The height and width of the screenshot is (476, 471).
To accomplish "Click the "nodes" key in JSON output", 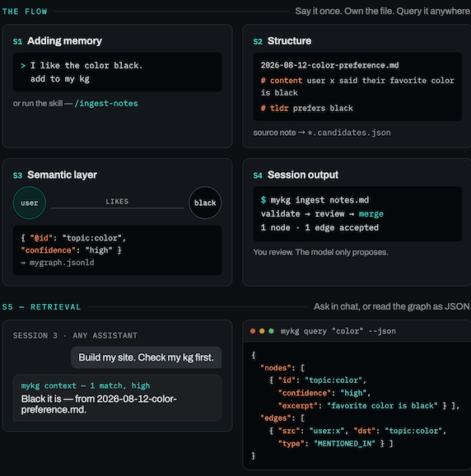I will 276,368.
